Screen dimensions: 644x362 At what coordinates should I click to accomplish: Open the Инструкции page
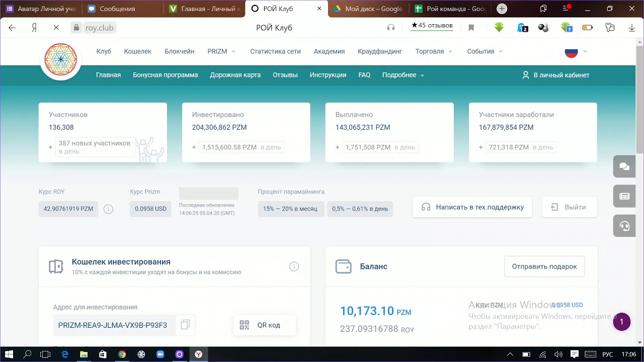click(328, 75)
